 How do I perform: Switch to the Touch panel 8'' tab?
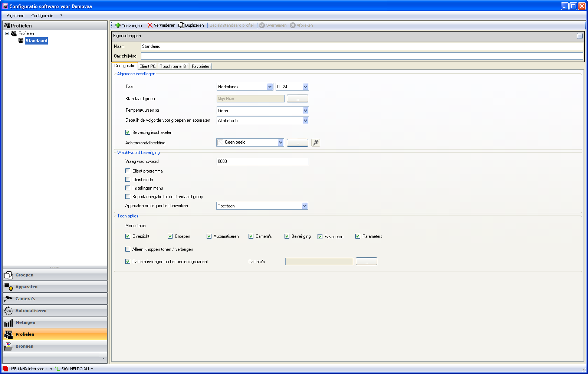point(174,66)
